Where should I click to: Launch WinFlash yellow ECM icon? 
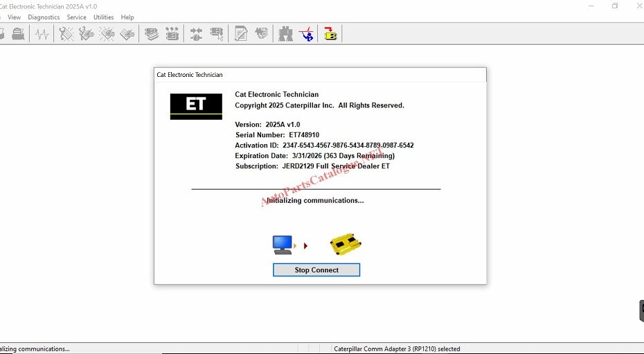pyautogui.click(x=330, y=34)
